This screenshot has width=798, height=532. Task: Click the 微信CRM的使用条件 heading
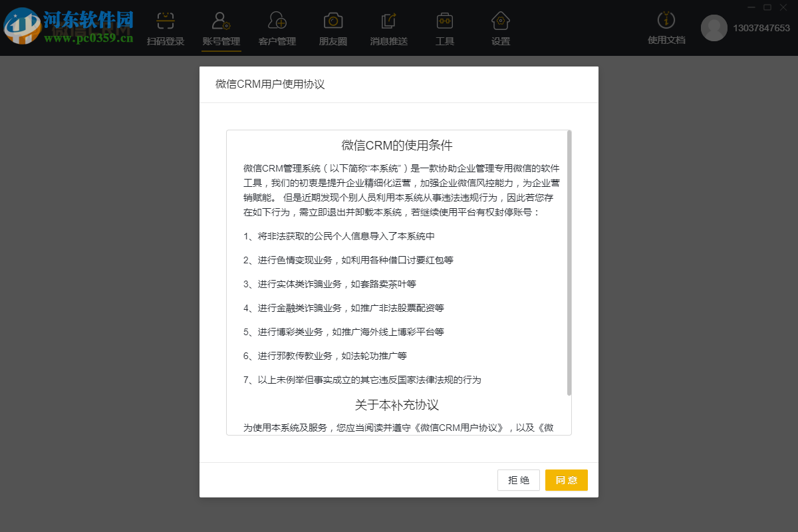pyautogui.click(x=398, y=144)
